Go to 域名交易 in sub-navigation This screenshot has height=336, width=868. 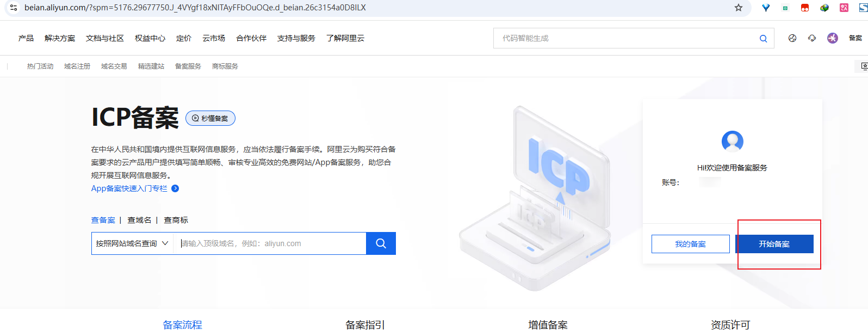pos(114,66)
